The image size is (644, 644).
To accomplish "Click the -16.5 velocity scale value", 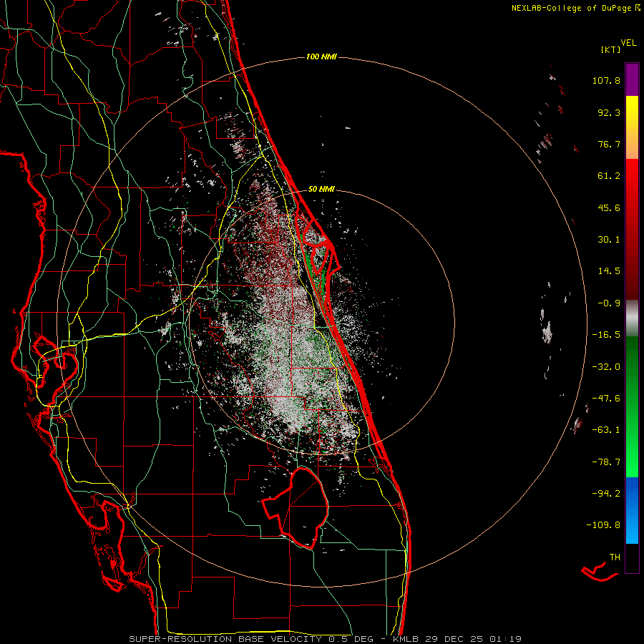I will (x=606, y=335).
